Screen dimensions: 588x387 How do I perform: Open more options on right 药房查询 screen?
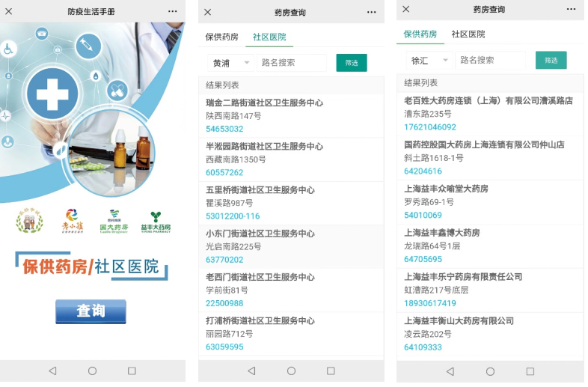point(571,9)
